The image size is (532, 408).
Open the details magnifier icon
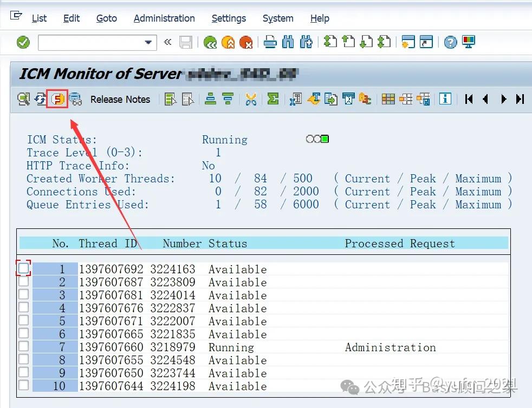(23, 99)
